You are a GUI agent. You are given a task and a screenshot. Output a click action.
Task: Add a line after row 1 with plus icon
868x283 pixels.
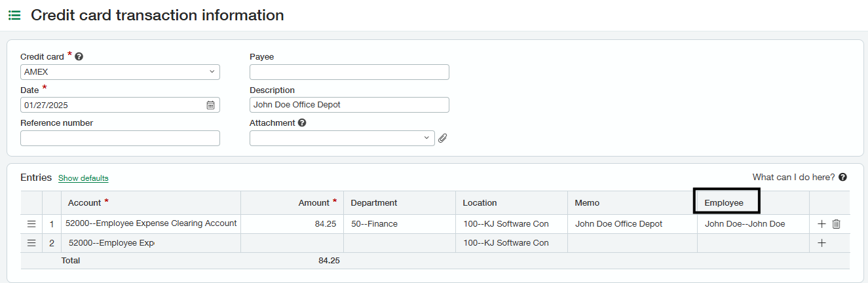[822, 224]
